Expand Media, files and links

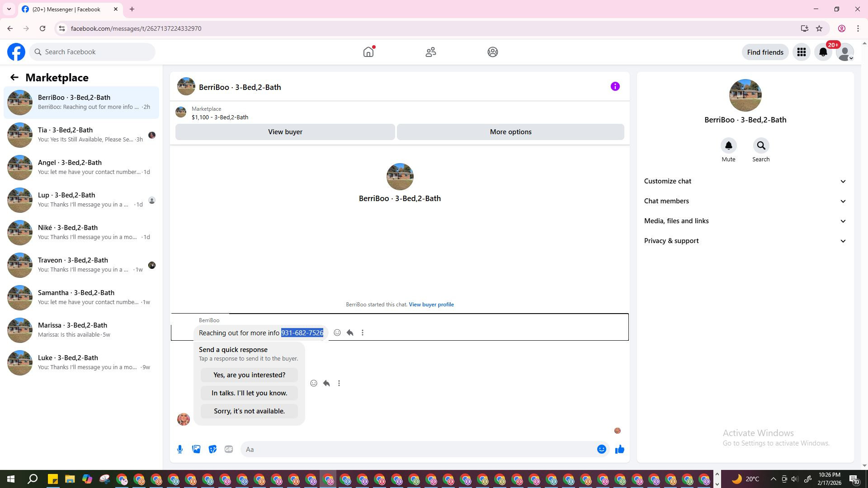pyautogui.click(x=745, y=221)
